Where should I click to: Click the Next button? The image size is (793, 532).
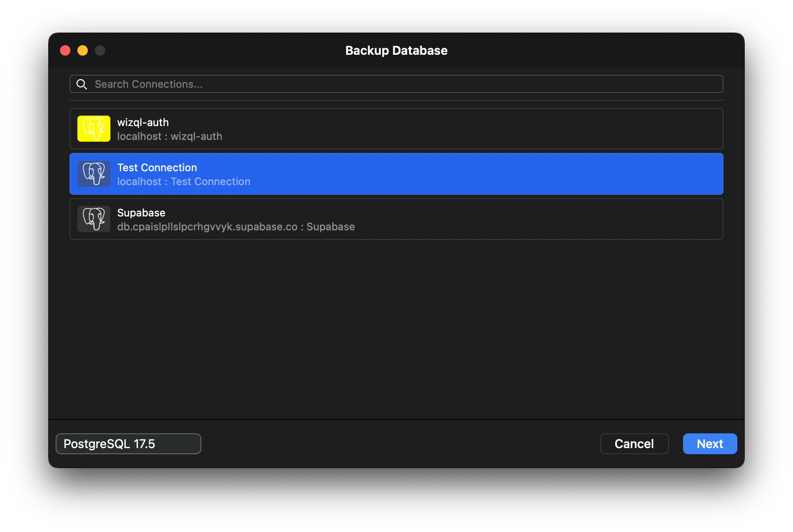(x=710, y=443)
